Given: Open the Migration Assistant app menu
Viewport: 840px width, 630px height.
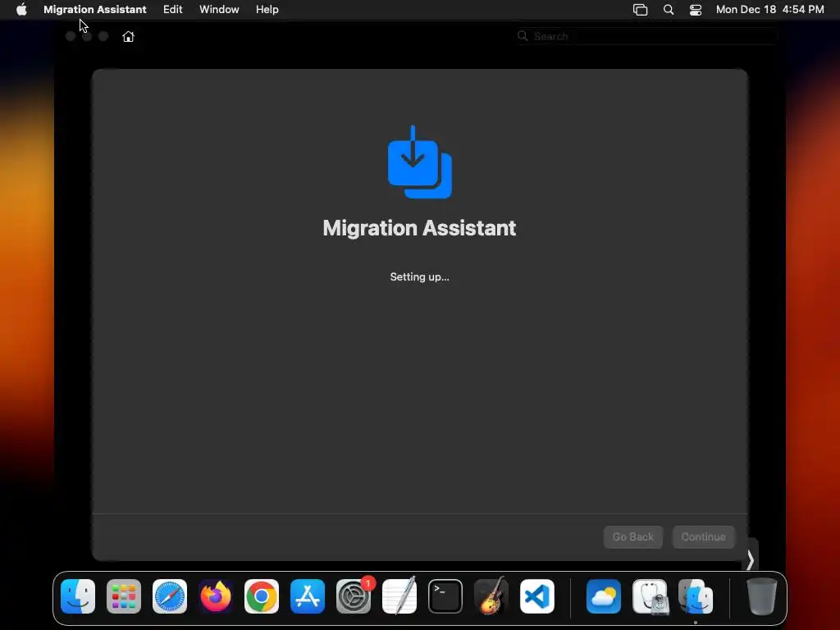Looking at the screenshot, I should [95, 9].
